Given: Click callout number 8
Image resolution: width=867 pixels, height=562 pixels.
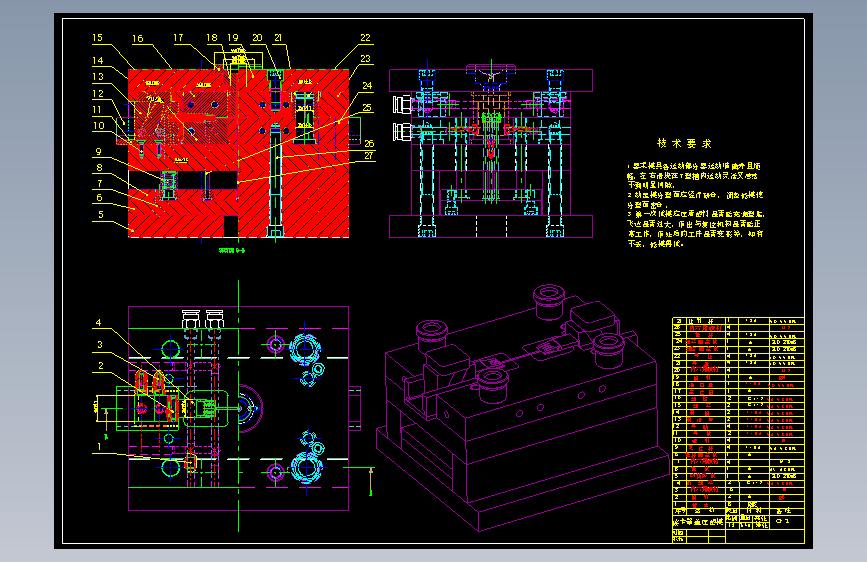Looking at the screenshot, I should [x=100, y=167].
